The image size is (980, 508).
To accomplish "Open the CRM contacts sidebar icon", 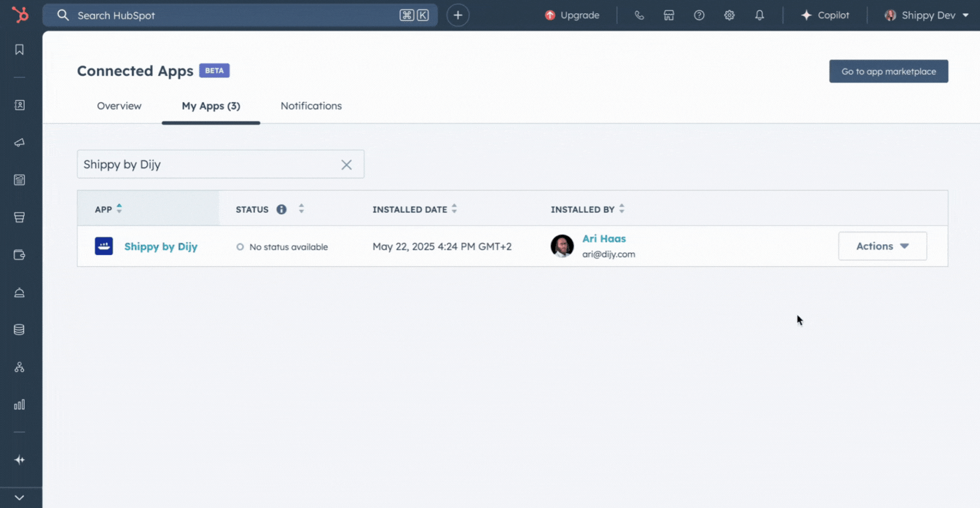I will 19,105.
